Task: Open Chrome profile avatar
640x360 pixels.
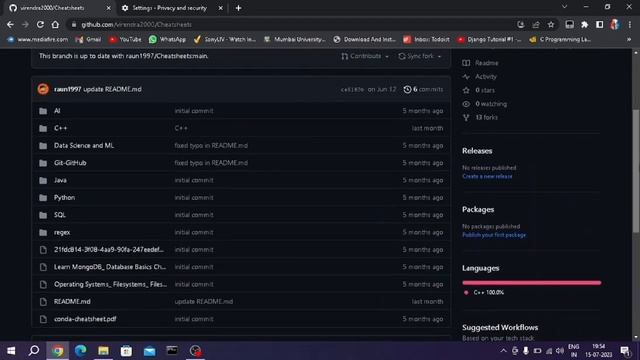Action: coord(615,24)
